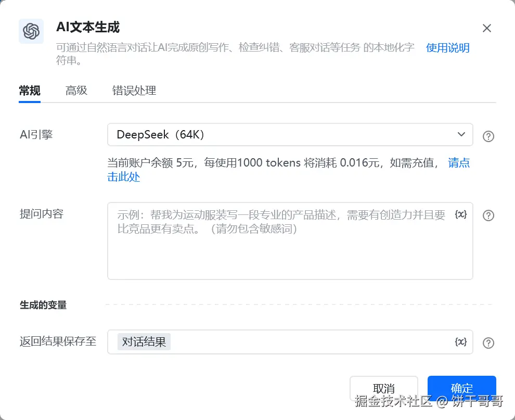
Task: Click the 当前账户余额 5元 balance text
Action: [x=150, y=163]
